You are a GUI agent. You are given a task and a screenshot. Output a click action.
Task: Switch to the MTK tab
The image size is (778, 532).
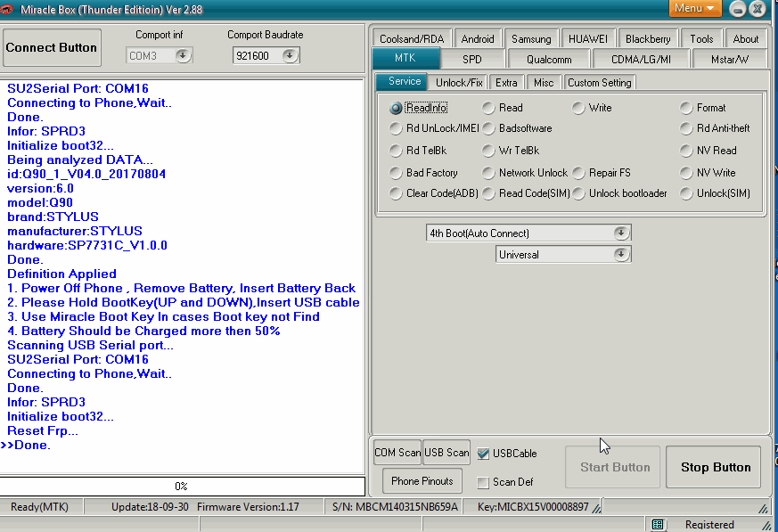pyautogui.click(x=405, y=58)
